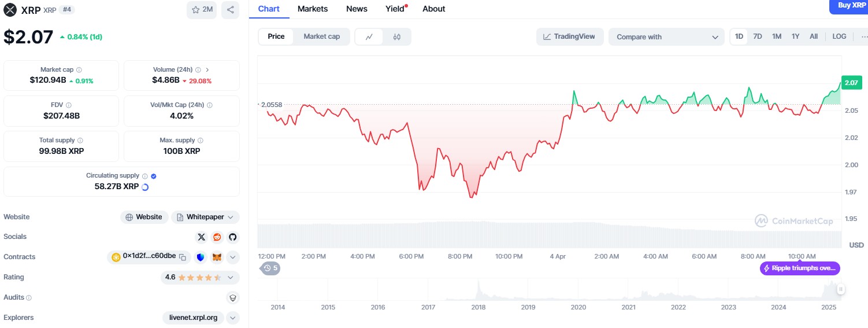Click the audits shield icon
Screen dimensions: 868x328
tap(232, 297)
